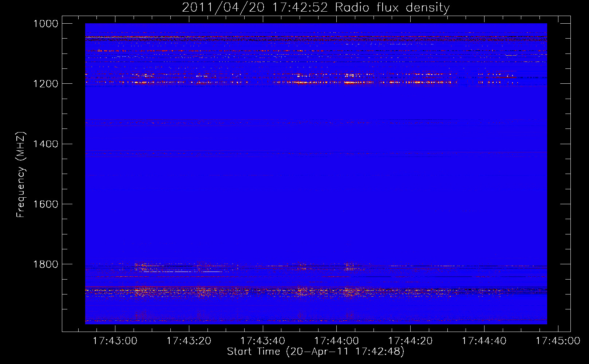
Task: Select the 1400 frequency tick label
Action: (46, 144)
